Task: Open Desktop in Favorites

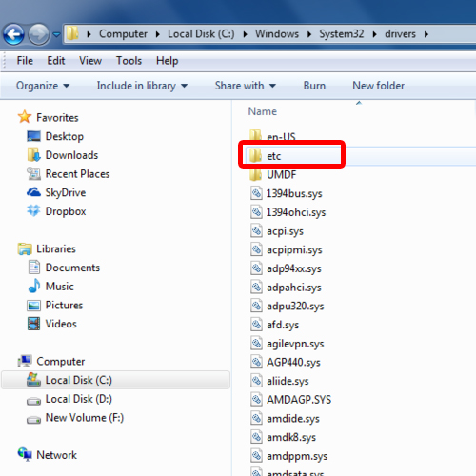Action: click(x=65, y=136)
